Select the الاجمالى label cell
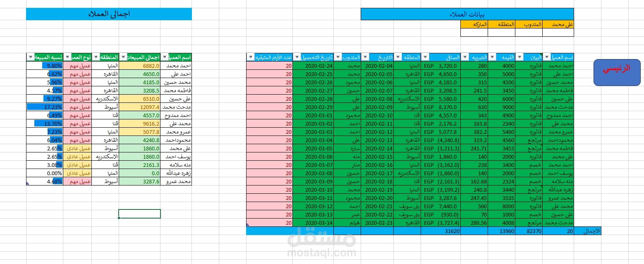This screenshot has height=264, width=644. pos(587,231)
